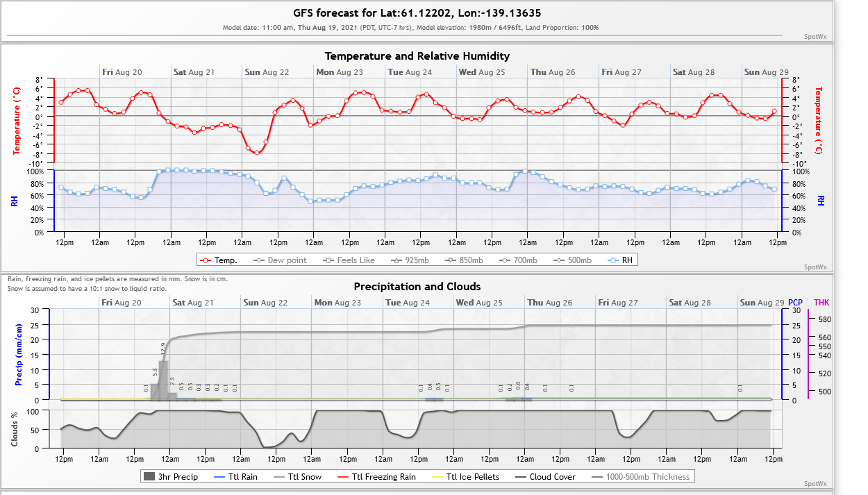Image resolution: width=868 pixels, height=495 pixels.
Task: Click the Precip (mm/cm) axis title
Action: [x=19, y=355]
